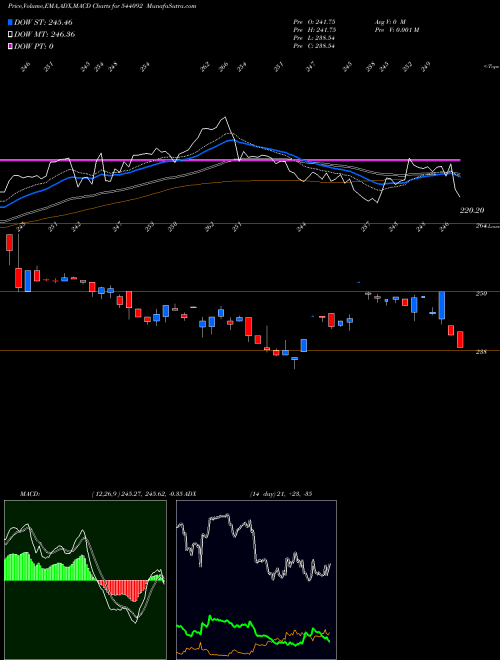Click the 'MACD:' panel heading
The width and height of the screenshot is (500, 660).
(30, 494)
